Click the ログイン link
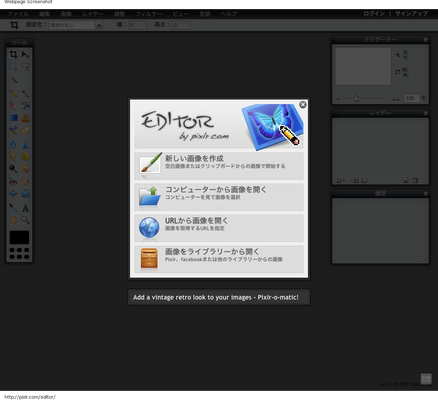The width and height of the screenshot is (438, 400). click(x=374, y=14)
